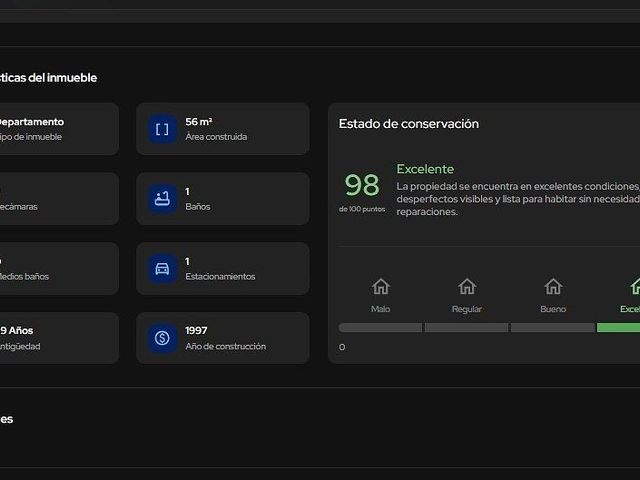The image size is (640, 480).
Task: Click the built area brackets icon
Action: click(x=162, y=129)
